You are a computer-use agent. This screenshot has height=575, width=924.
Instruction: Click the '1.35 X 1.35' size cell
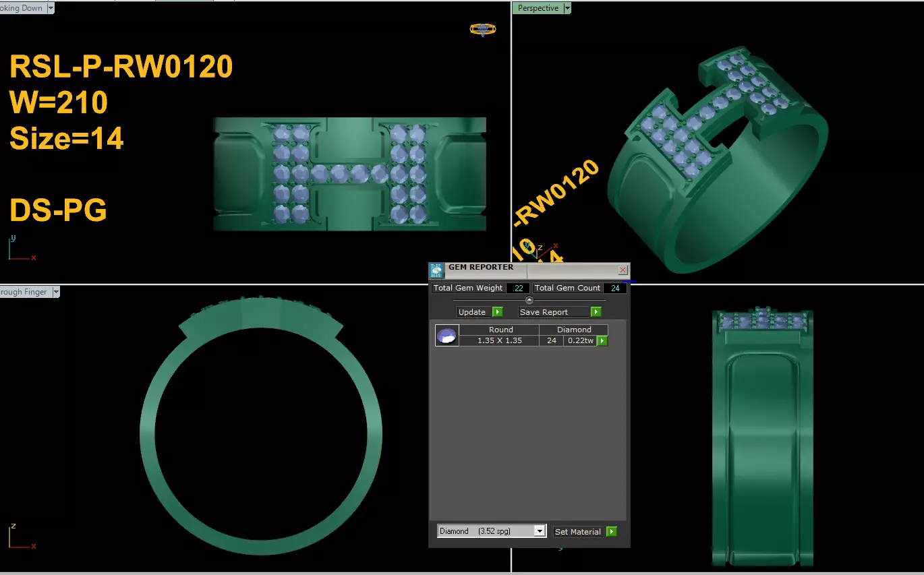click(500, 341)
